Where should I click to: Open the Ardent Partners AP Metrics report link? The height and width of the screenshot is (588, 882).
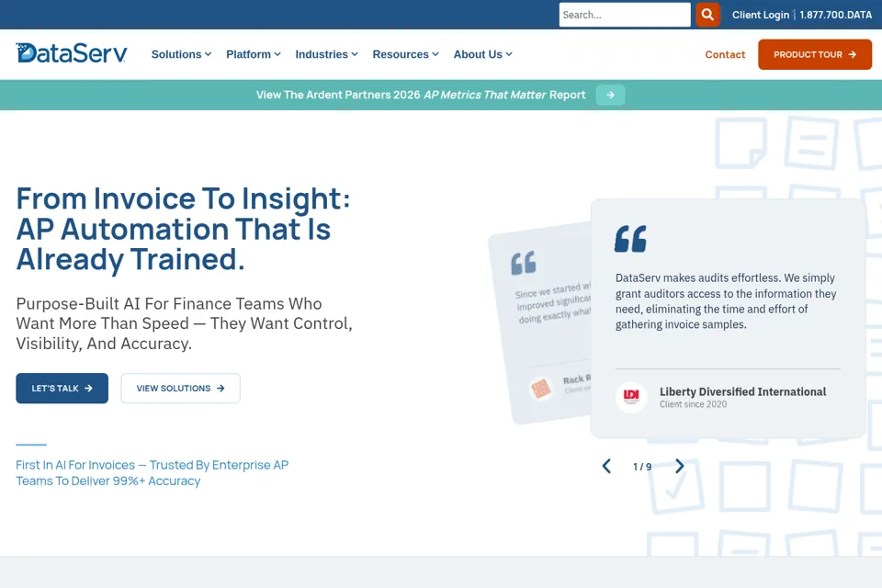[x=421, y=96]
